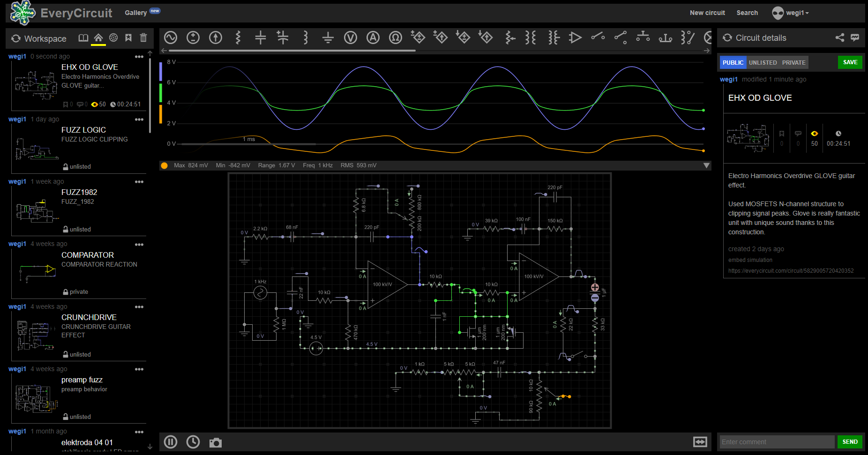Open CRUNCHDRIVE circuit thumbnail
The height and width of the screenshot is (455, 868).
(36, 335)
